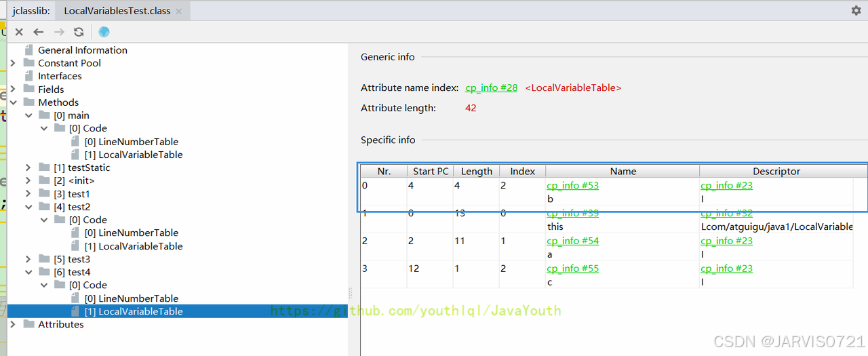Screen dimensions: 868x356
Task: Click the Nr. column header
Action: click(x=384, y=172)
